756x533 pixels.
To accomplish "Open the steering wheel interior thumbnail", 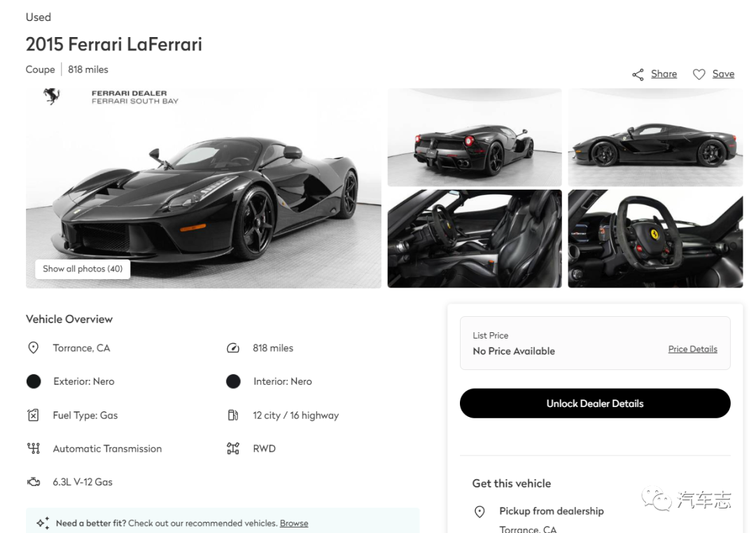I will tap(655, 239).
